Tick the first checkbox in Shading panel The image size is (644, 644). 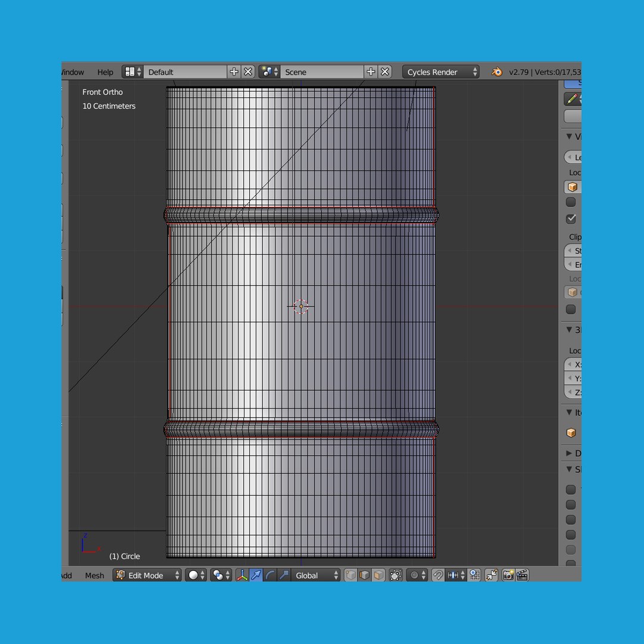pyautogui.click(x=571, y=490)
